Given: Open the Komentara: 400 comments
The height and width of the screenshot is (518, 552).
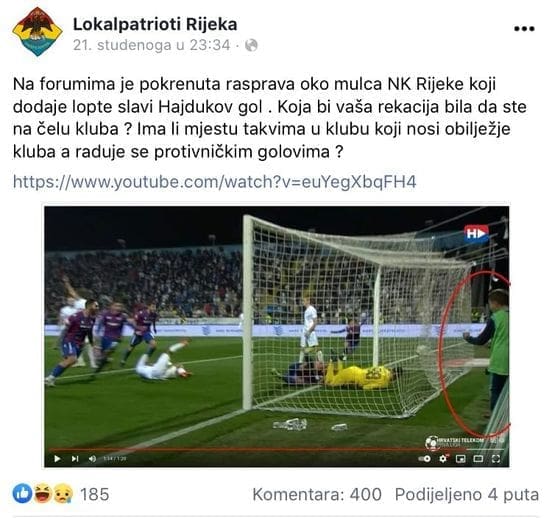Looking at the screenshot, I should (317, 494).
